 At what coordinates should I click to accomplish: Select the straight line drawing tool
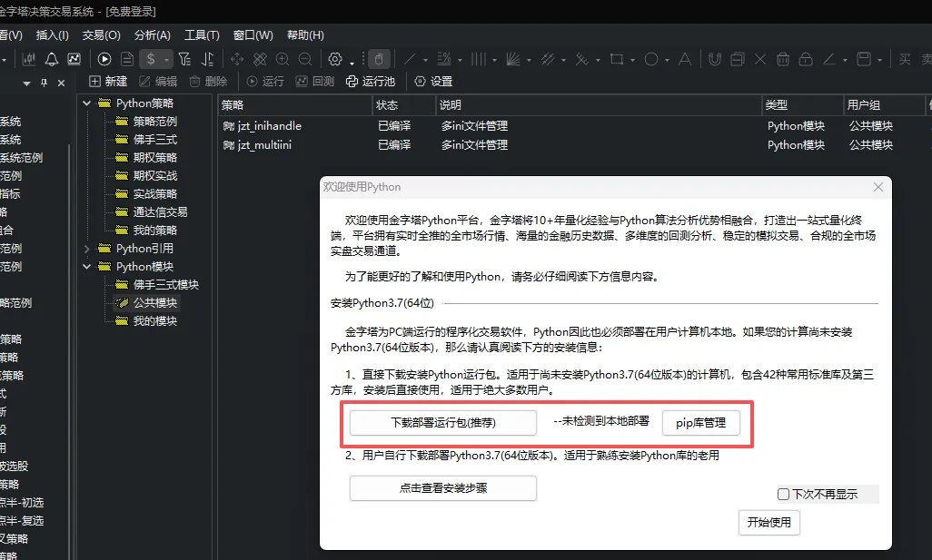[x=410, y=59]
